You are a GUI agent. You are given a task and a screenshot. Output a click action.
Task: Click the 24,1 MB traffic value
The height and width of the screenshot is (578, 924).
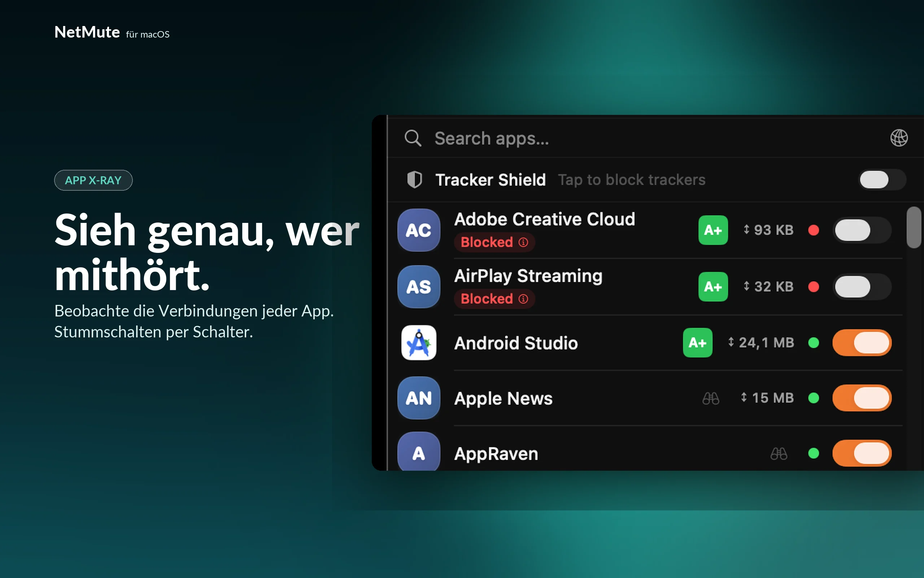pyautogui.click(x=766, y=343)
